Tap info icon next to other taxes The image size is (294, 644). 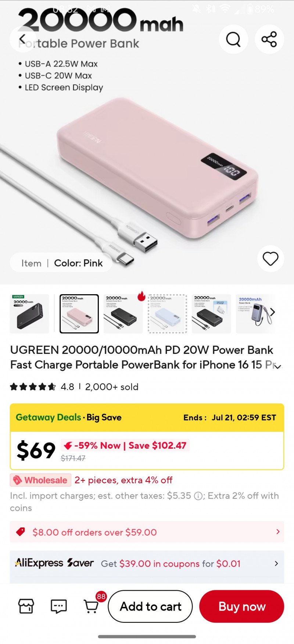pyautogui.click(x=198, y=496)
